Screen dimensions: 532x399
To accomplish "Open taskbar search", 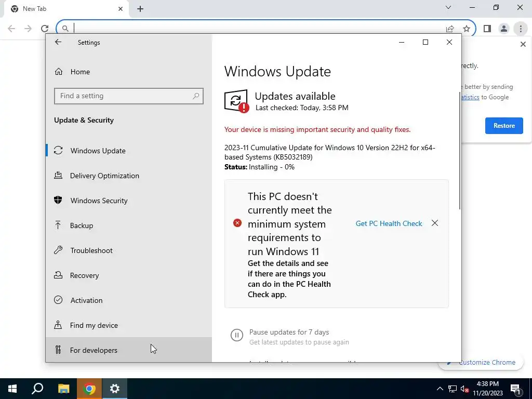I will [x=37, y=389].
